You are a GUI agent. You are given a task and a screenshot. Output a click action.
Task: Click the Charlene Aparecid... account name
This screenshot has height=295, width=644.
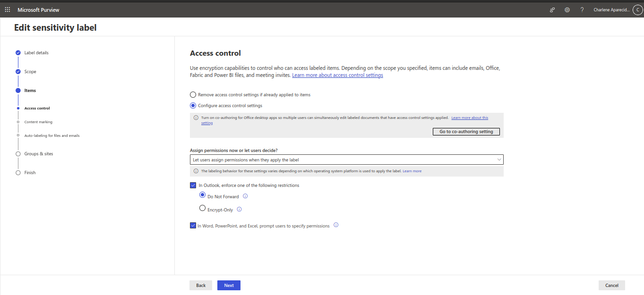(611, 9)
